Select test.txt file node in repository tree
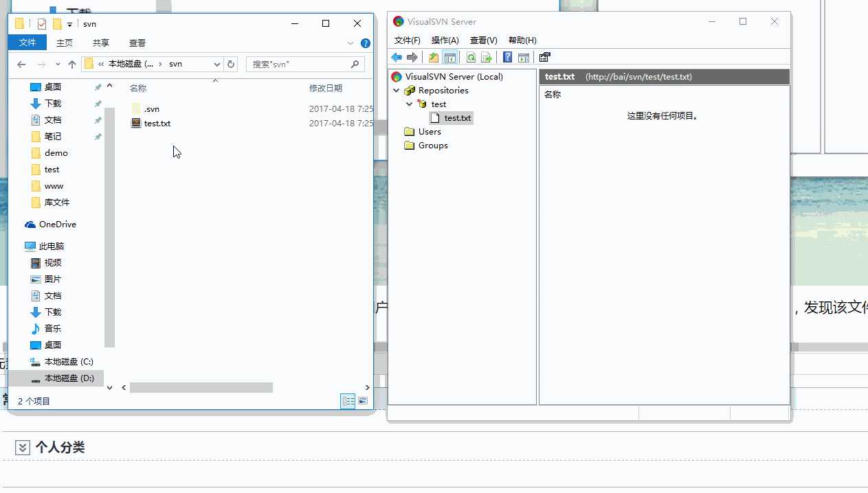868x493 pixels. pos(451,118)
